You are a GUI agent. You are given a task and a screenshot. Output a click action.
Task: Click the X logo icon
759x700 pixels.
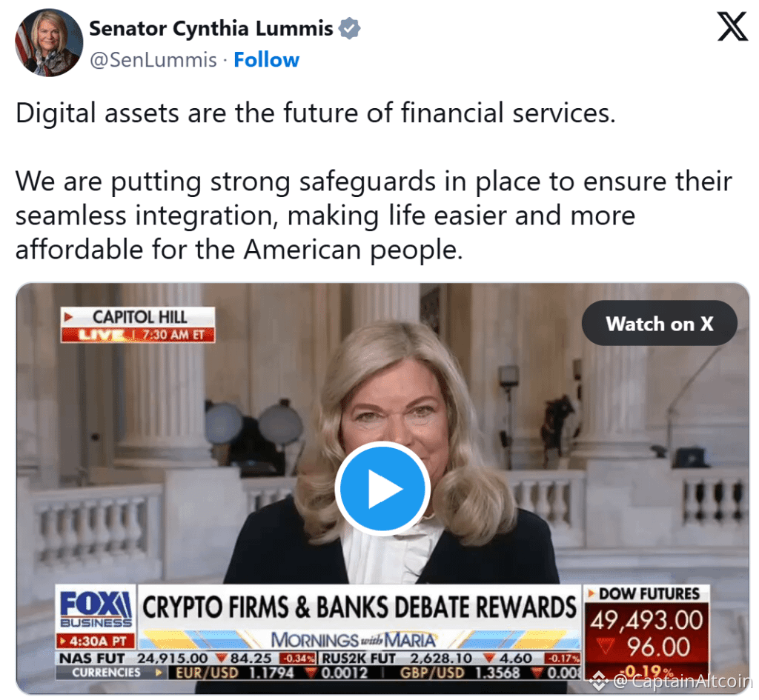tap(732, 27)
